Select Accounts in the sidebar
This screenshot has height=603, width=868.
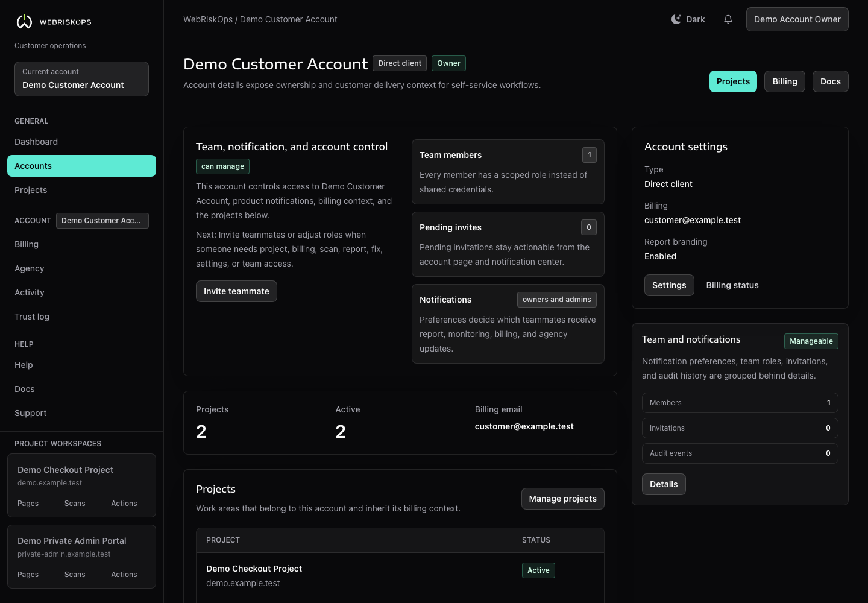click(x=81, y=166)
